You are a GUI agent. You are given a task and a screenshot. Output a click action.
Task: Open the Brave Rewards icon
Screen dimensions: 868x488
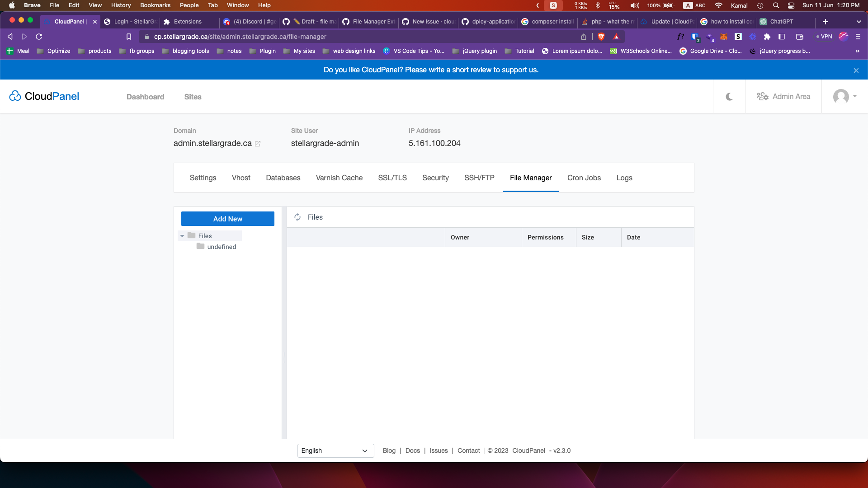(x=616, y=37)
